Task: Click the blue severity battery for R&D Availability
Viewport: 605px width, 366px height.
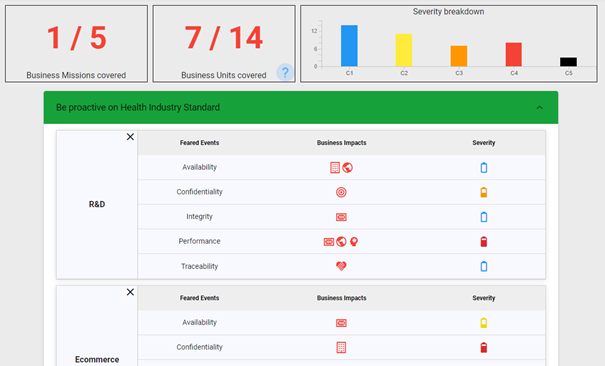Action: [483, 168]
